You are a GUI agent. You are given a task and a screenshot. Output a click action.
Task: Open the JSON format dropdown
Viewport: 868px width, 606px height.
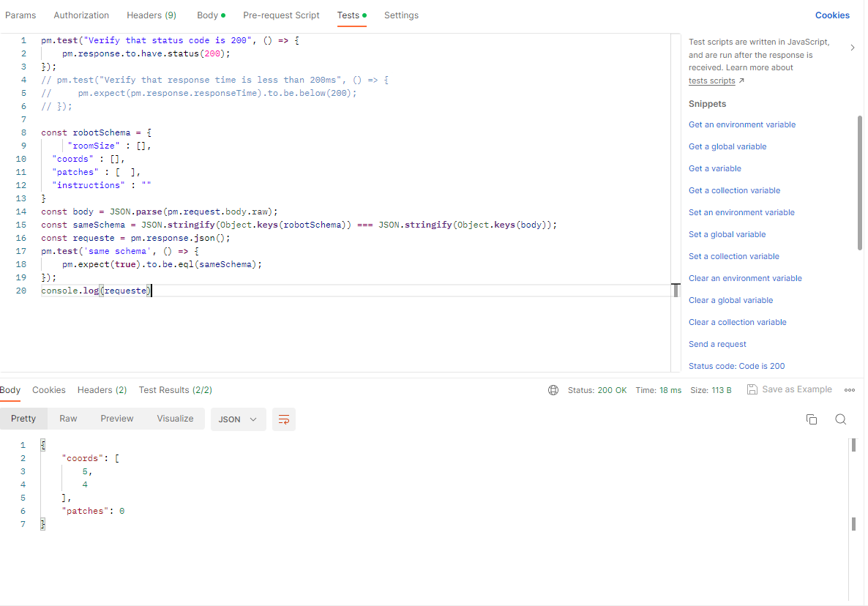238,419
